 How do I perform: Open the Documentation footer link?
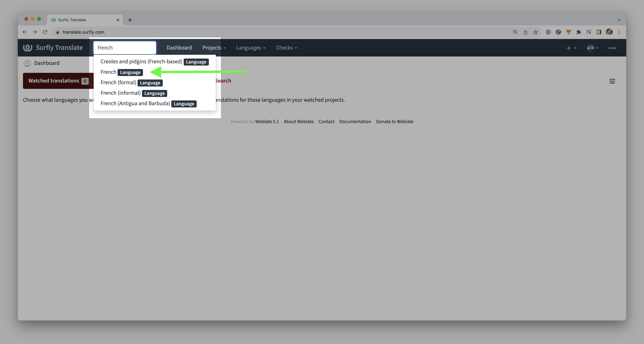[x=355, y=121]
